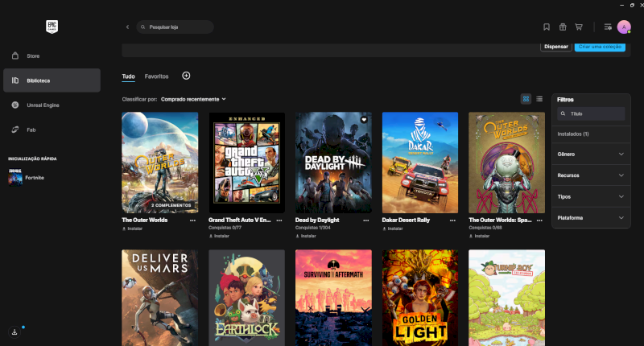
Task: Install Dead by Daylight
Action: click(x=306, y=236)
